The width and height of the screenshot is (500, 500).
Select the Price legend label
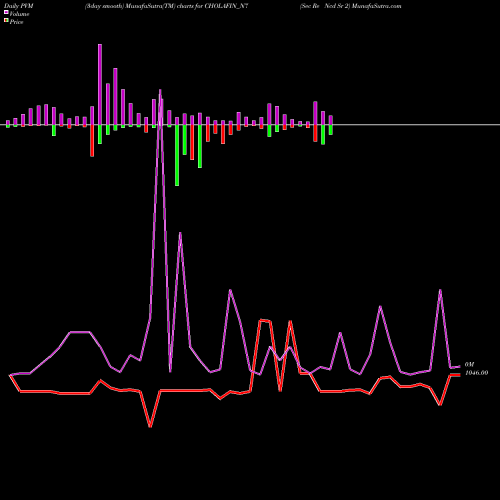tap(16, 22)
